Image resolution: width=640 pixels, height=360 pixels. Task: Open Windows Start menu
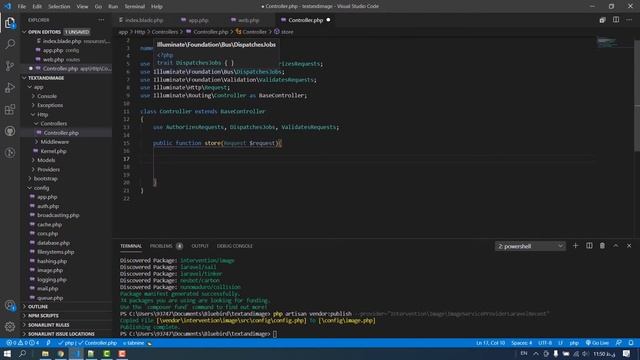[7, 353]
